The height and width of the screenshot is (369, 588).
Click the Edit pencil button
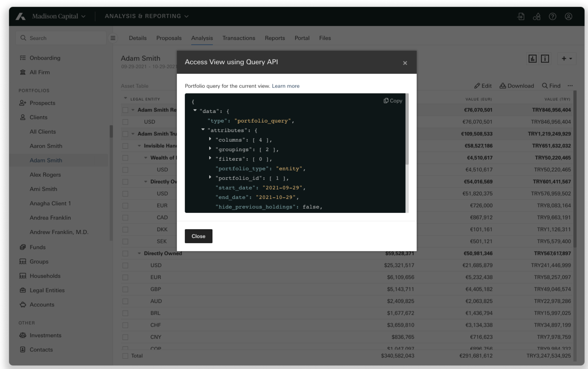point(483,86)
